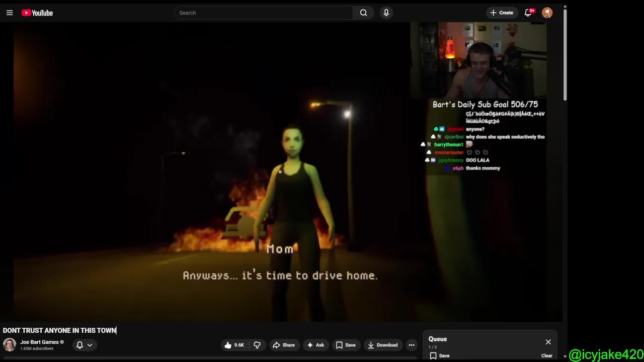This screenshot has height=362, width=644.
Task: Dislike the video
Action: point(257,345)
